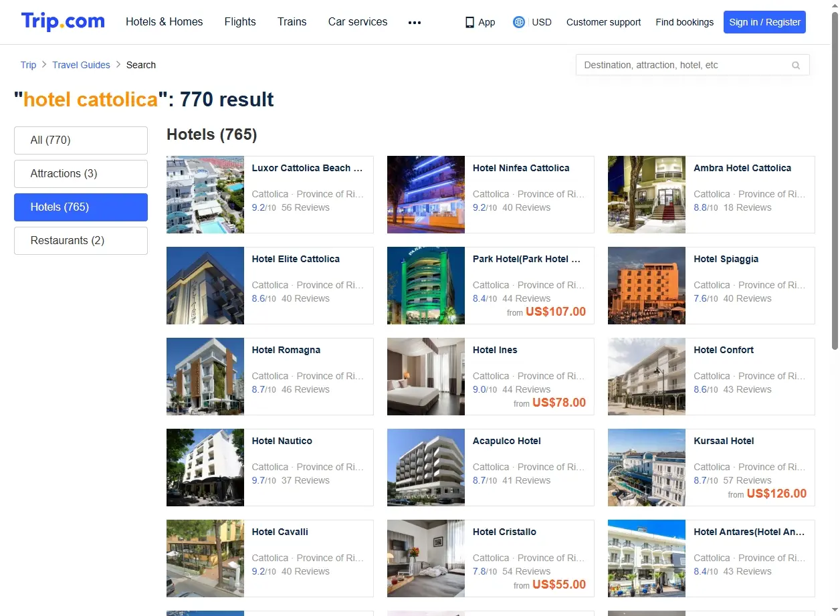Click the US$107.00 Park Hotel price
The width and height of the screenshot is (840, 616).
(x=556, y=312)
